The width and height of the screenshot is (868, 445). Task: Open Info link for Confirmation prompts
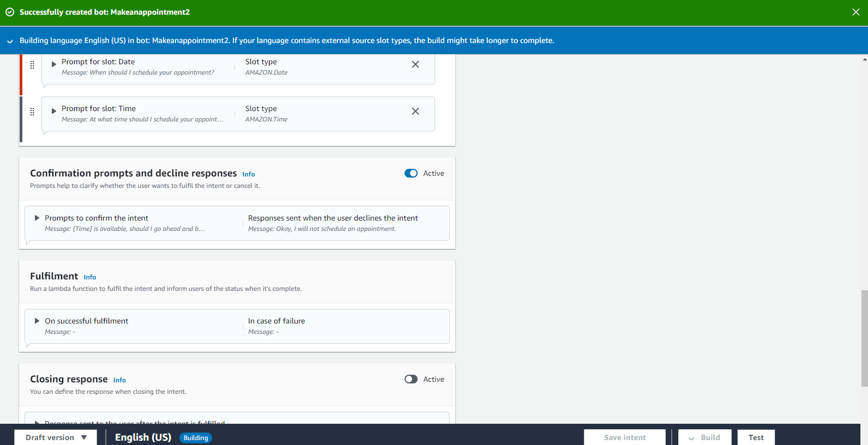point(249,174)
